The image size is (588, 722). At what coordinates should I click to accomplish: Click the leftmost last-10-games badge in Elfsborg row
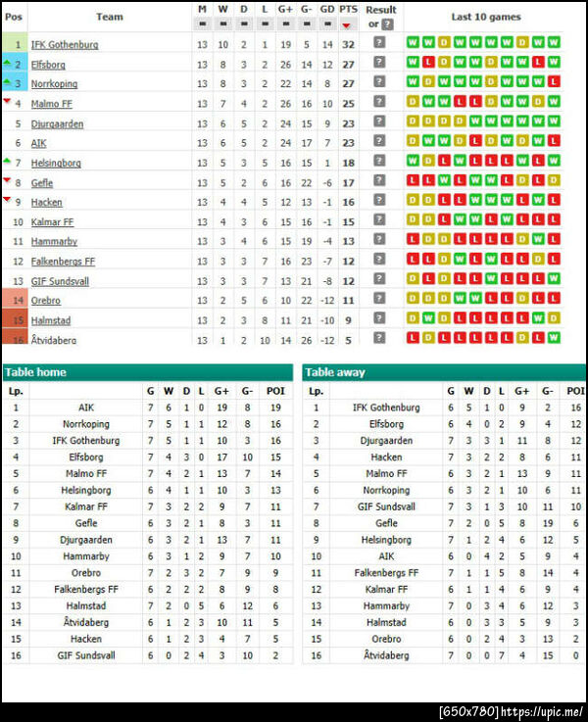coord(413,64)
